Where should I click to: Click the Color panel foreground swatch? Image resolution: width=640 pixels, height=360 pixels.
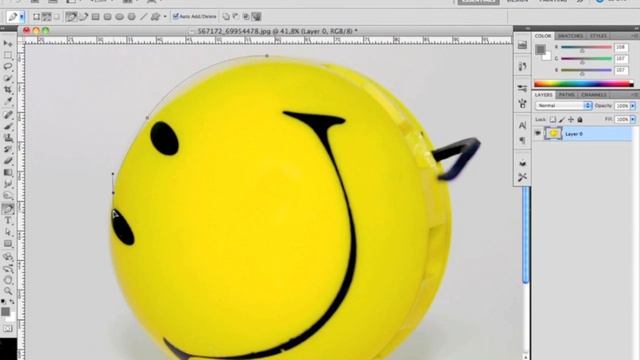[x=540, y=49]
